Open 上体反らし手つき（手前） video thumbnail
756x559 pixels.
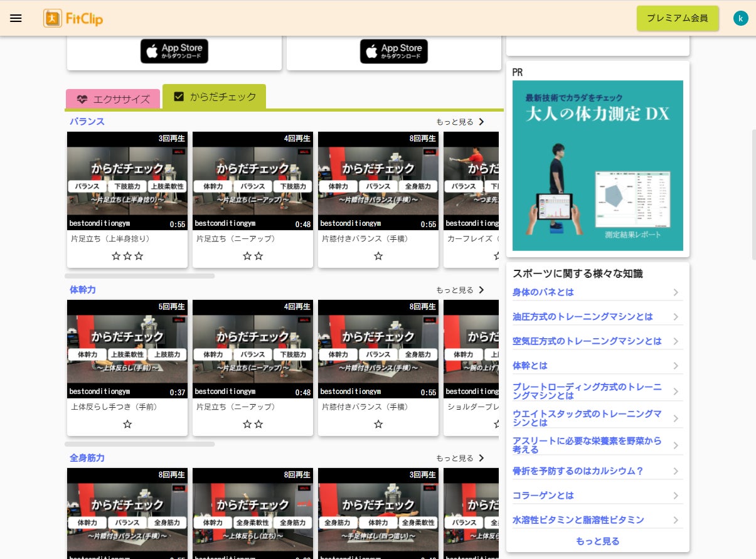click(x=127, y=349)
